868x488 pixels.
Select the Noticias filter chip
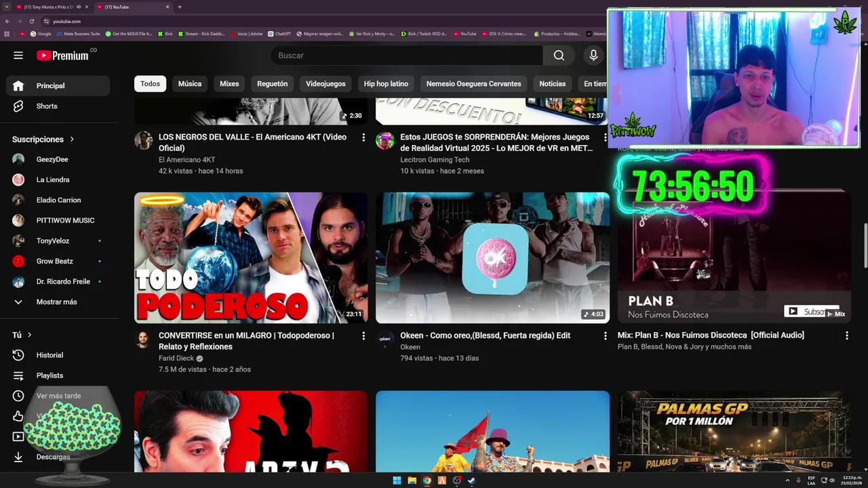[552, 84]
